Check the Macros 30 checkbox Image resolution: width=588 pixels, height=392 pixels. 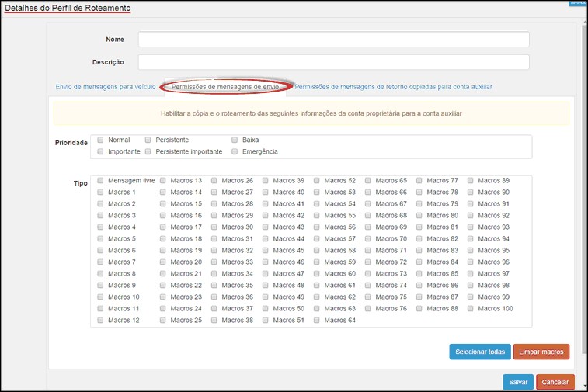[214, 227]
